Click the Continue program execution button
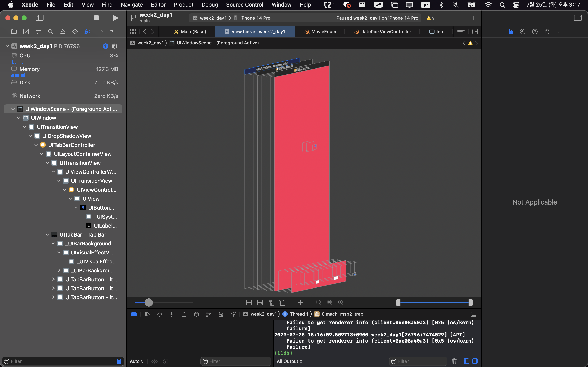The width and height of the screenshot is (588, 367). click(x=147, y=314)
